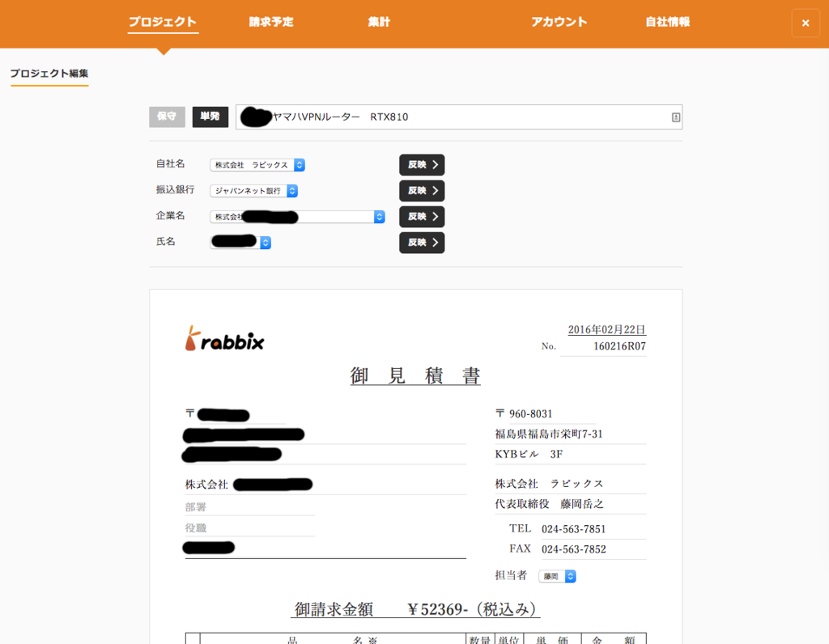
Task: Open the 自社情報 tab
Action: [668, 22]
